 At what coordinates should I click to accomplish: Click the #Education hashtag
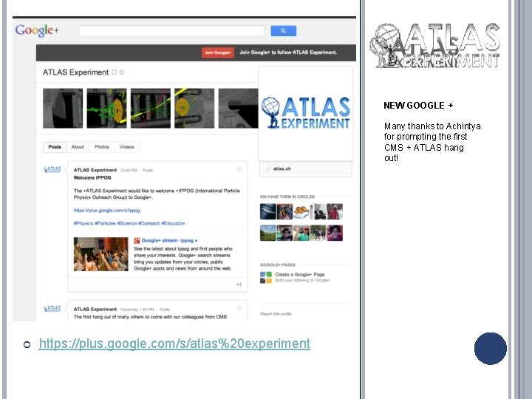click(x=173, y=223)
